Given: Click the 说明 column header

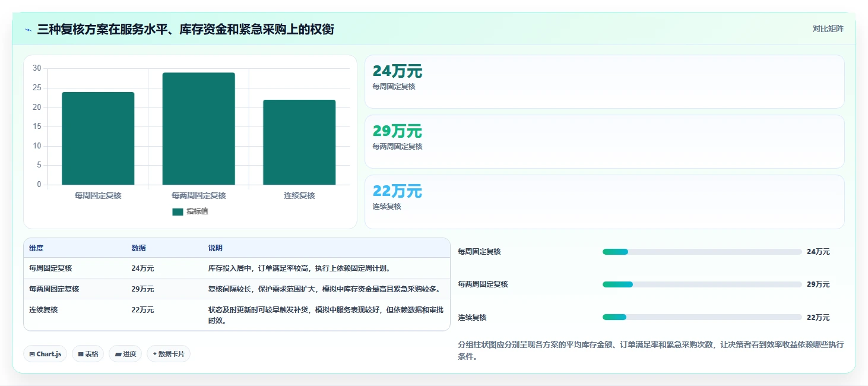Looking at the screenshot, I should point(215,248).
